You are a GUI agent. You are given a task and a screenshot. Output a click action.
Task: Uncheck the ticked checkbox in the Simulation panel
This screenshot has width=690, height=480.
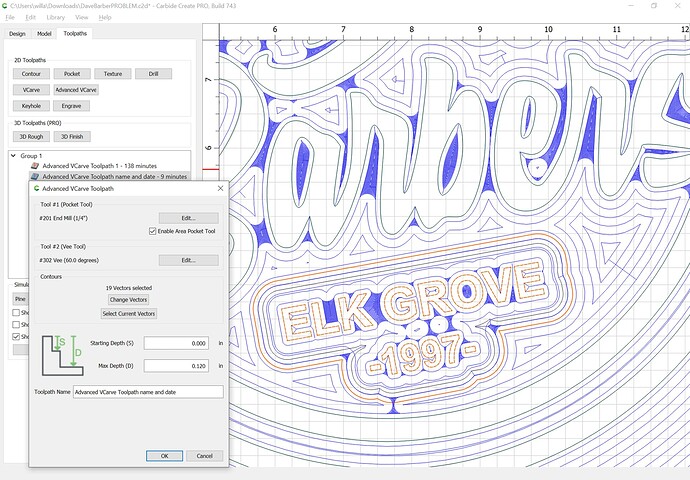pyautogui.click(x=17, y=337)
